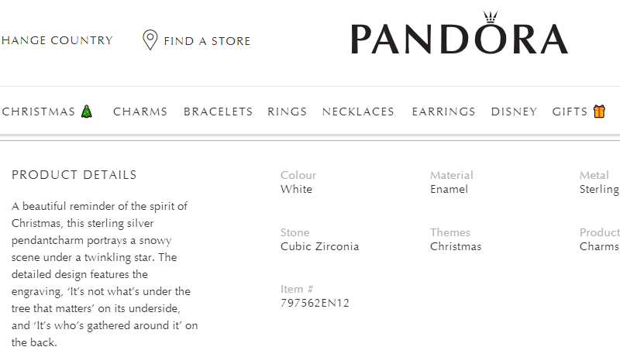The image size is (620, 364).
Task: Open the Necklaces menu item
Action: click(x=358, y=112)
